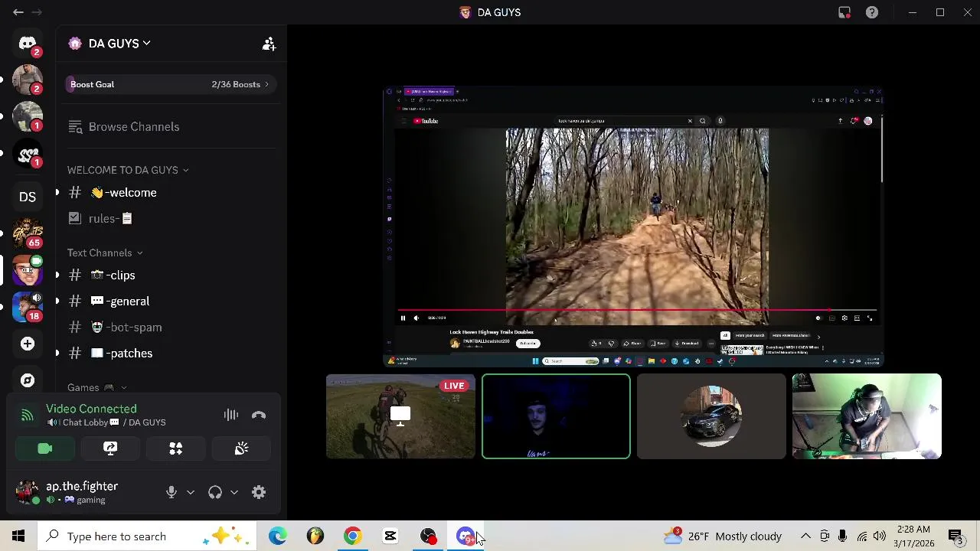Image resolution: width=980 pixels, height=551 pixels.
Task: Open the DS server in sidebar
Action: tap(28, 197)
